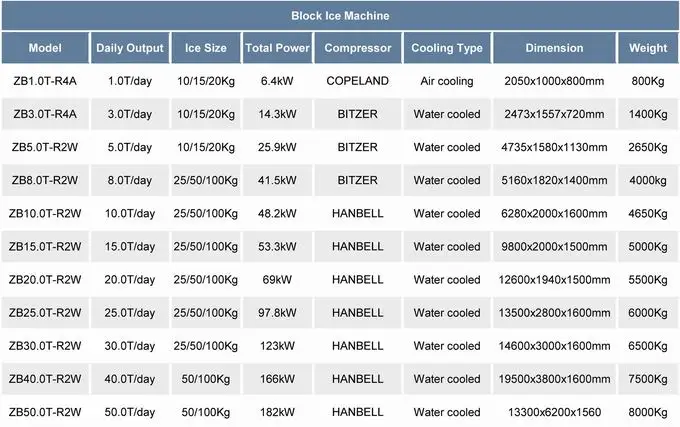Select the Model column header

click(x=45, y=48)
